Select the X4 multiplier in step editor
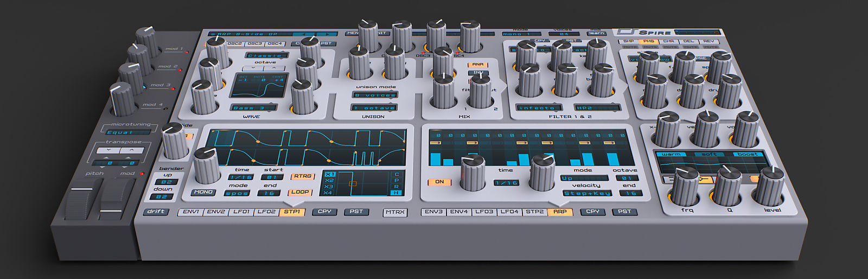Viewport: 868px width, 279px height. pyautogui.click(x=328, y=193)
